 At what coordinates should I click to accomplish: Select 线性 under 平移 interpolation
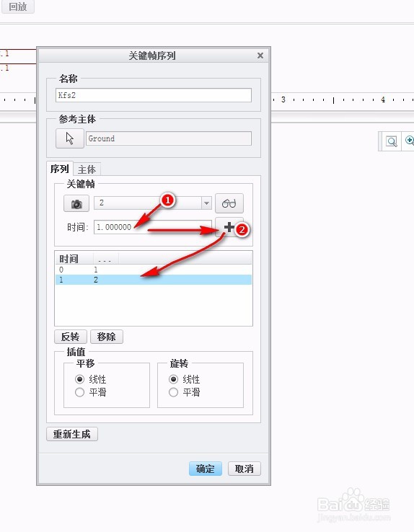click(80, 379)
